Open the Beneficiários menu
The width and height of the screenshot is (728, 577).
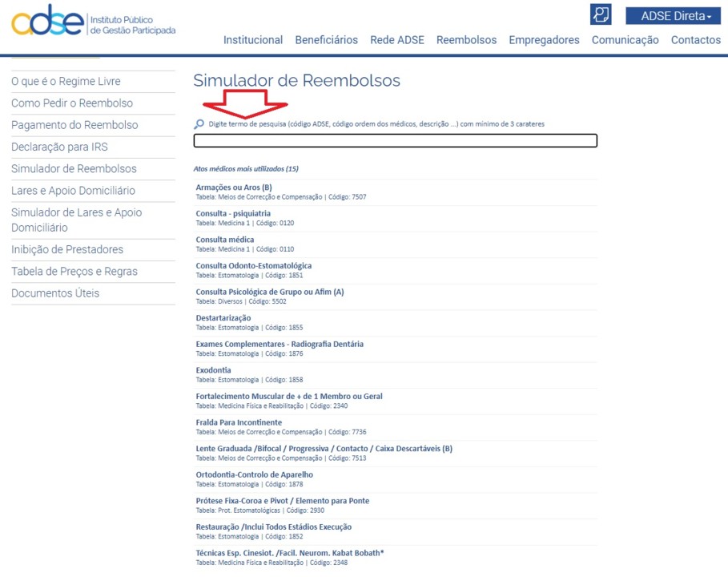point(326,40)
